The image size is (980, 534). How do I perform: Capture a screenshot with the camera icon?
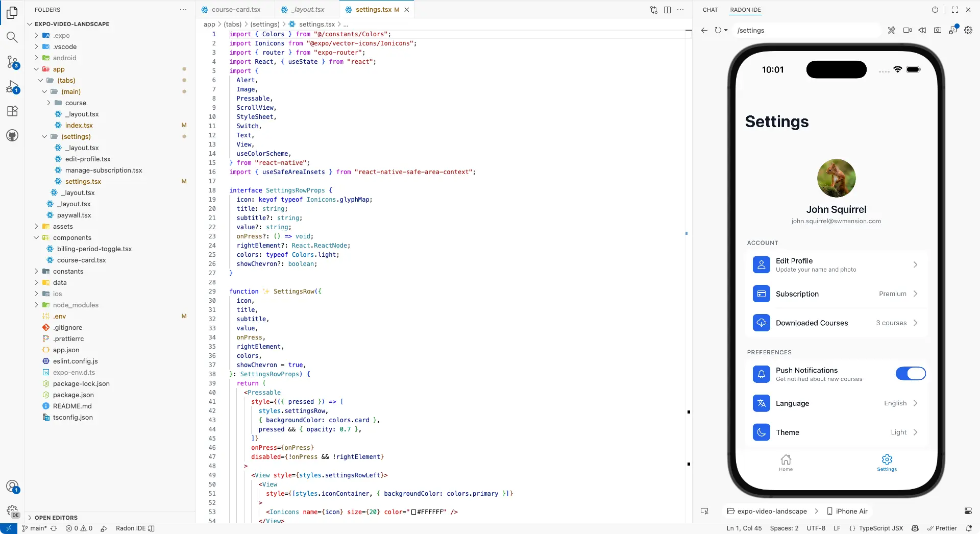[938, 30]
